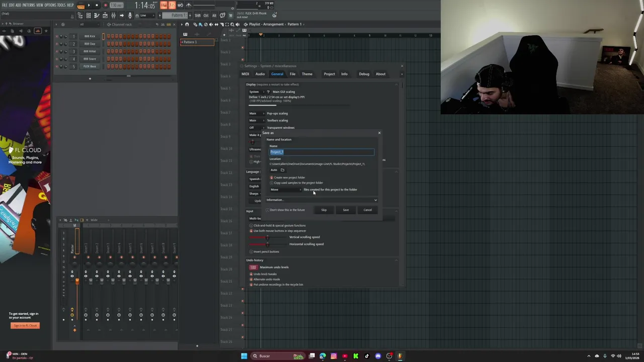Select Pattern 1 in the playlist picker

coord(197,42)
